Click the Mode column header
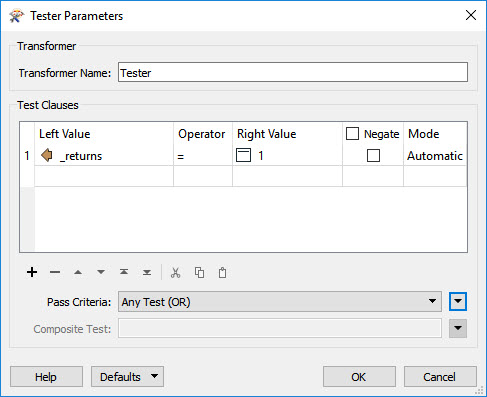 click(435, 134)
